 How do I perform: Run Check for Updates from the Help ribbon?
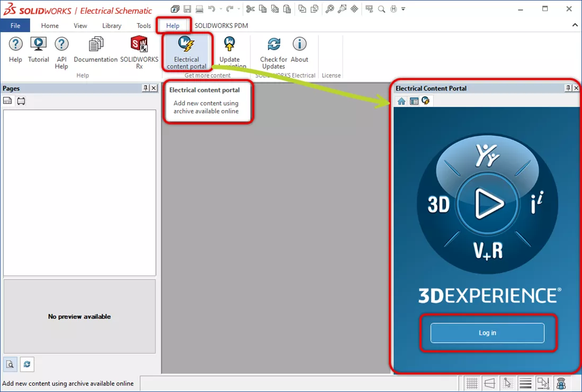pos(273,51)
